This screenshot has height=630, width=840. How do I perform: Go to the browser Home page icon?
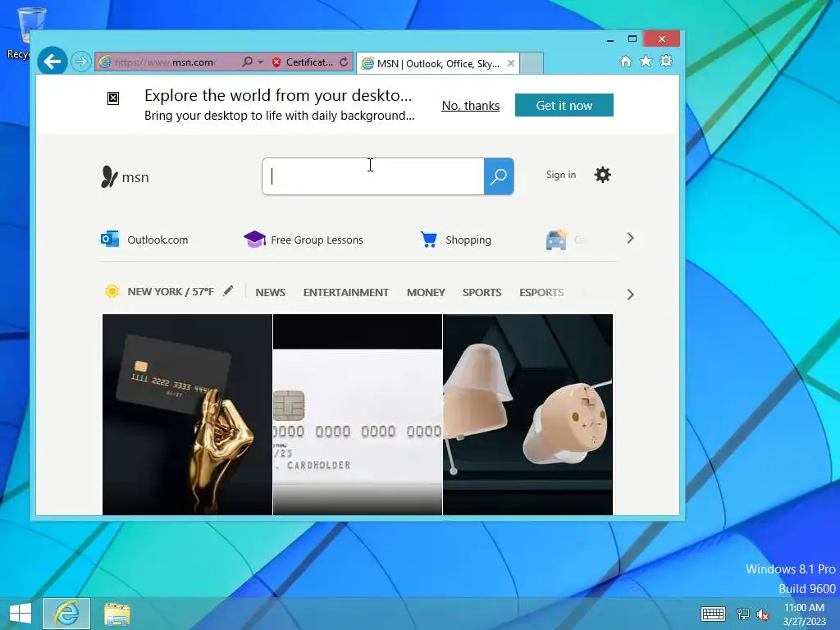click(625, 61)
